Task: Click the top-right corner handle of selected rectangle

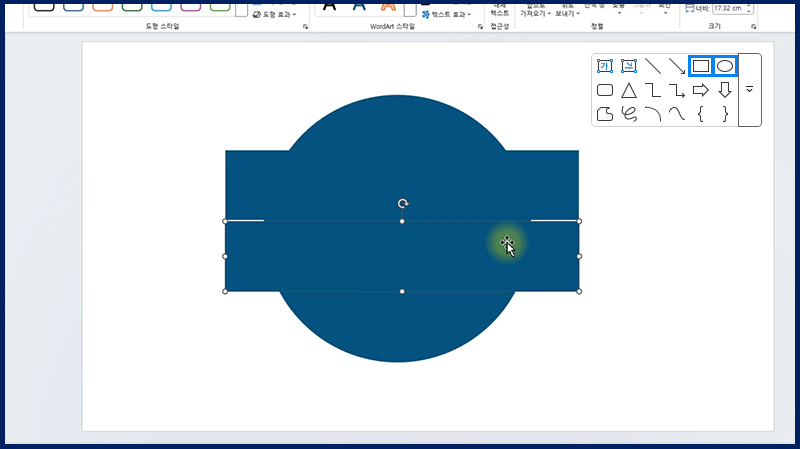Action: pyautogui.click(x=579, y=221)
